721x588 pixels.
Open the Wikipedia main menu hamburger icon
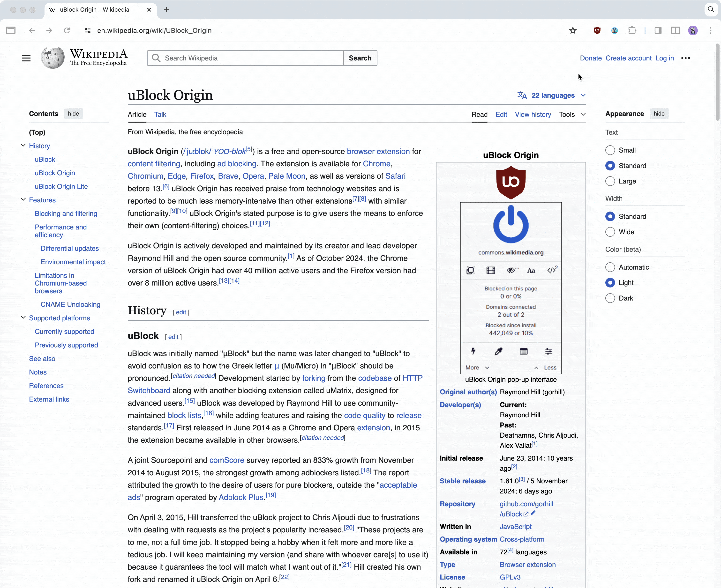click(26, 58)
